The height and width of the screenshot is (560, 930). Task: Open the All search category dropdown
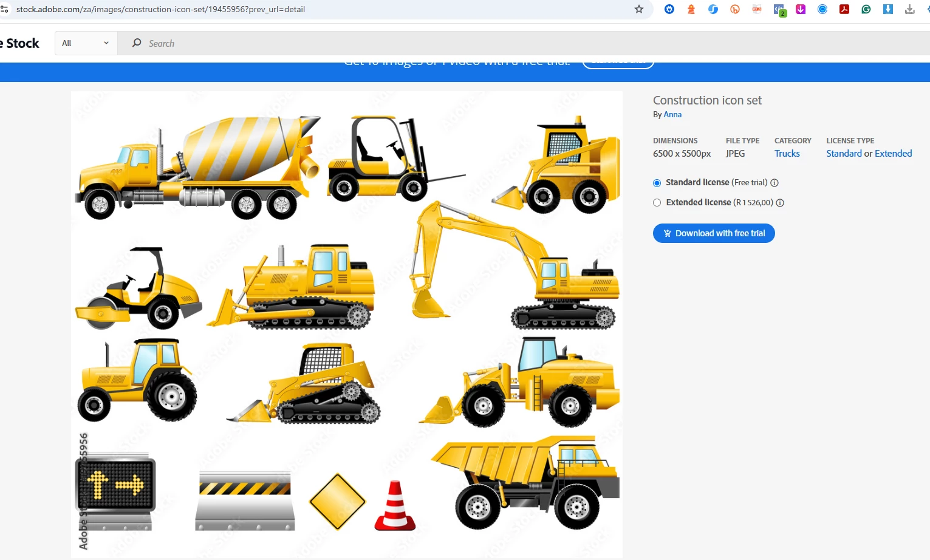click(86, 43)
